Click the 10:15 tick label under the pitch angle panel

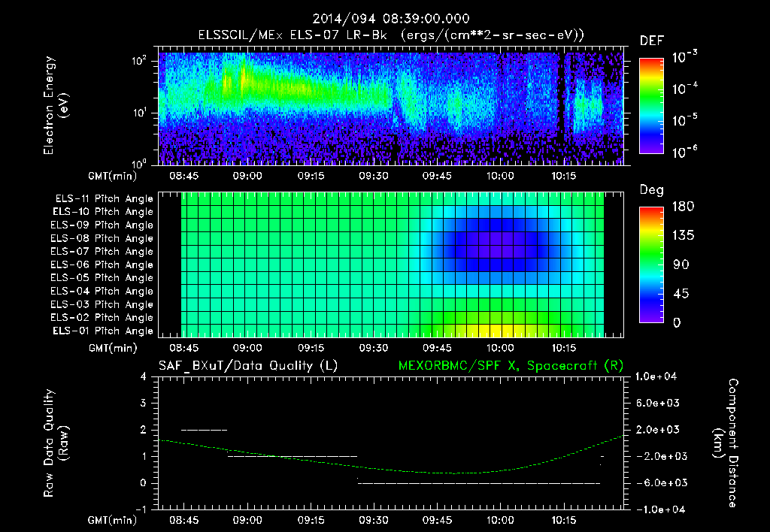tap(564, 349)
